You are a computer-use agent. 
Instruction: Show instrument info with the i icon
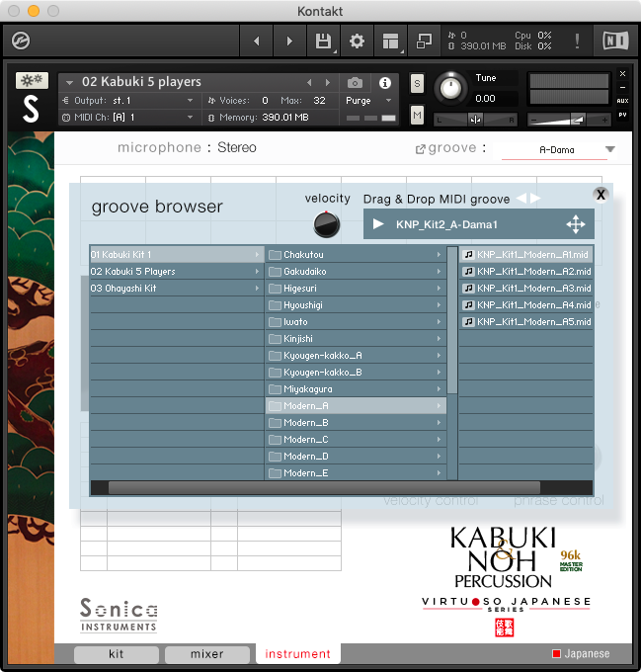385,83
